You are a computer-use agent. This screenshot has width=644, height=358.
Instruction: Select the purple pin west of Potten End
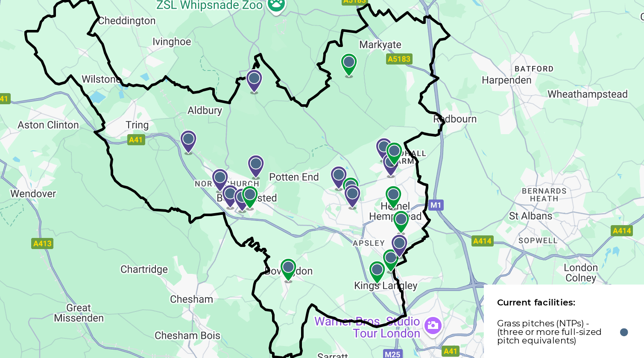[256, 166]
